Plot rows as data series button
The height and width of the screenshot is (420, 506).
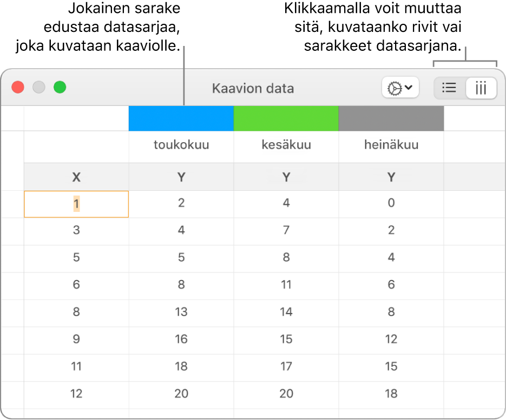pos(449,88)
